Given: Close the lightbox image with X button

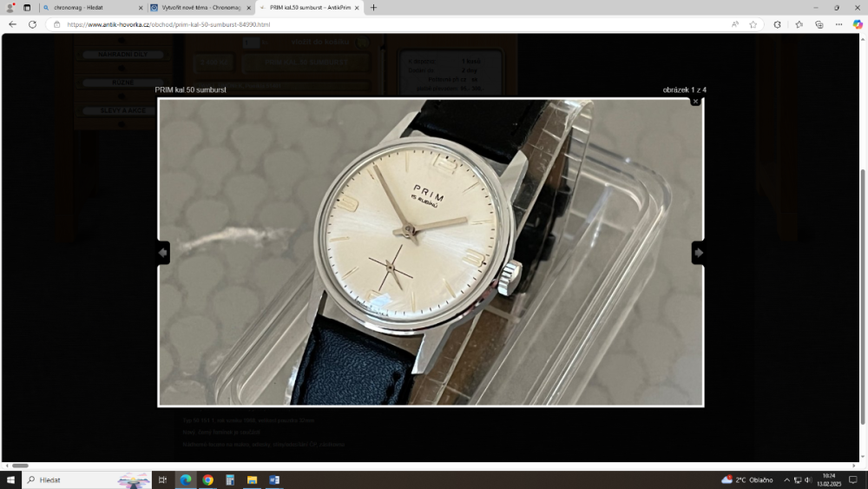Looking at the screenshot, I should 695,102.
